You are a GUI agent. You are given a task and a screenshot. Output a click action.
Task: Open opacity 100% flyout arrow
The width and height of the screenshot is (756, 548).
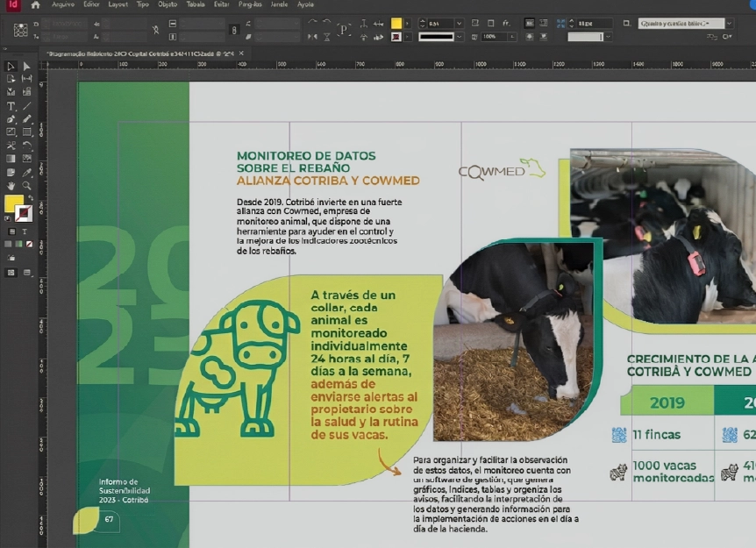tap(512, 37)
